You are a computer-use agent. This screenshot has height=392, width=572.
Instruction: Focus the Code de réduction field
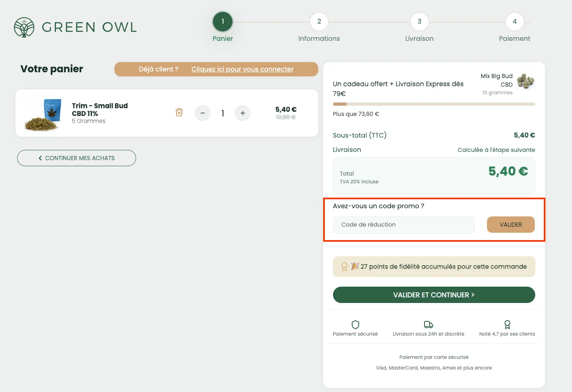(x=404, y=225)
